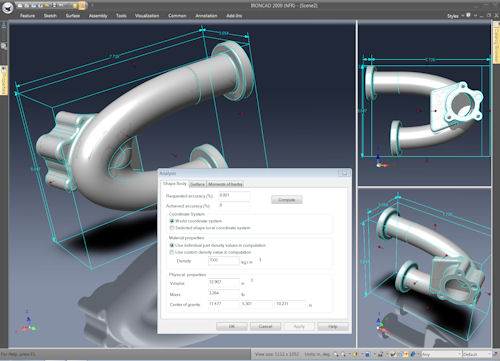Open the Assembly ribbon tab
The width and height of the screenshot is (500, 361).
click(98, 16)
